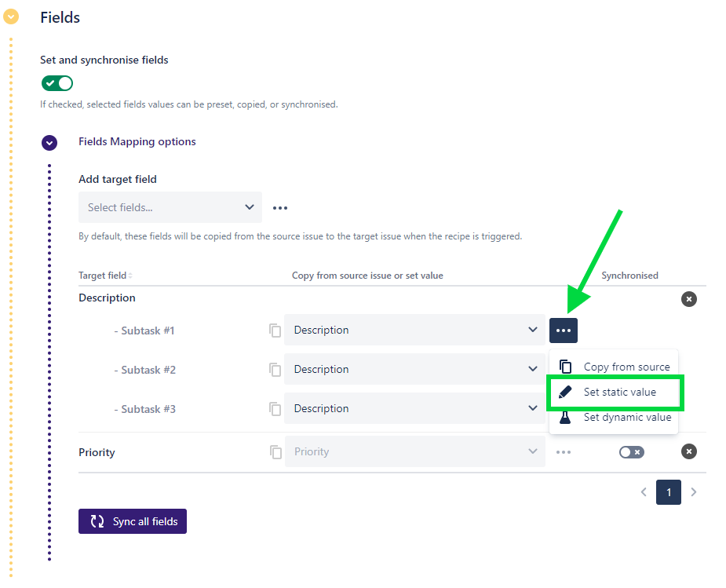
Task: Click the copy icon in the Priority row
Action: [275, 452]
